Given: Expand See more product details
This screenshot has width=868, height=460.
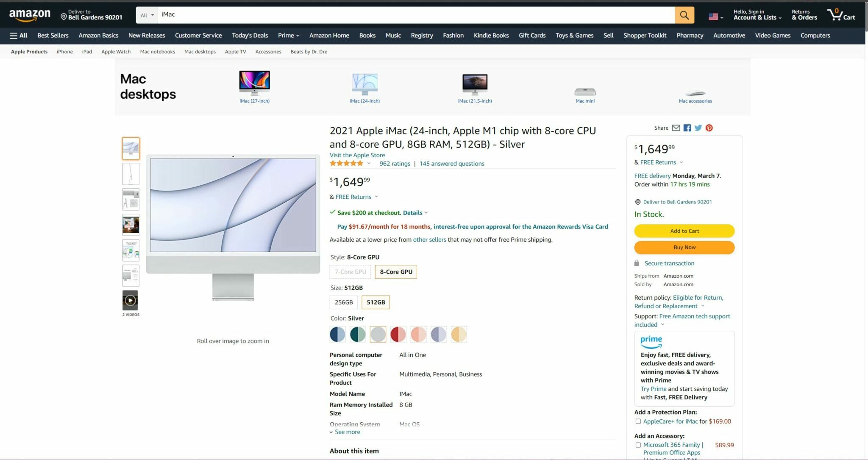Looking at the screenshot, I should pyautogui.click(x=347, y=432).
